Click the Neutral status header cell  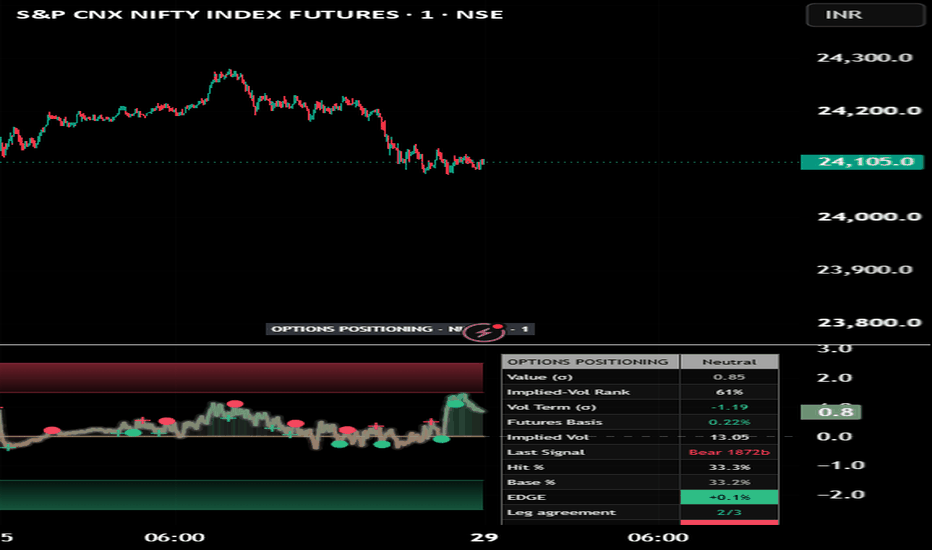(729, 362)
